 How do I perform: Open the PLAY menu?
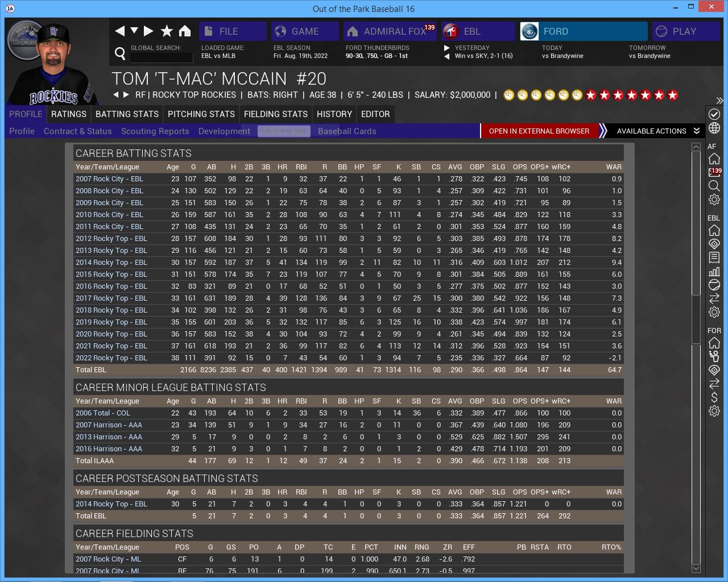(x=686, y=31)
